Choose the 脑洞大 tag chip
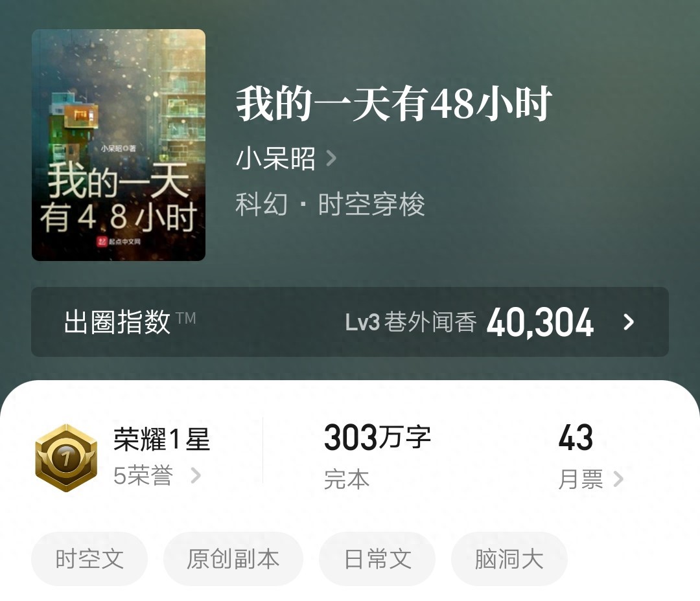 click(x=509, y=559)
